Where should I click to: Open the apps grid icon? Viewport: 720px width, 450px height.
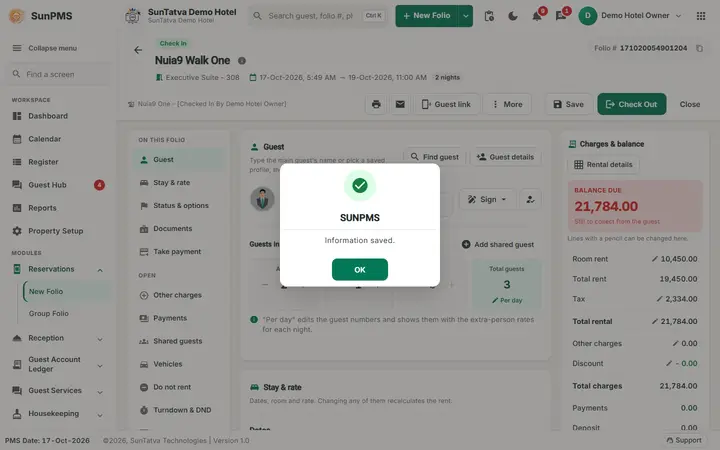coord(701,16)
